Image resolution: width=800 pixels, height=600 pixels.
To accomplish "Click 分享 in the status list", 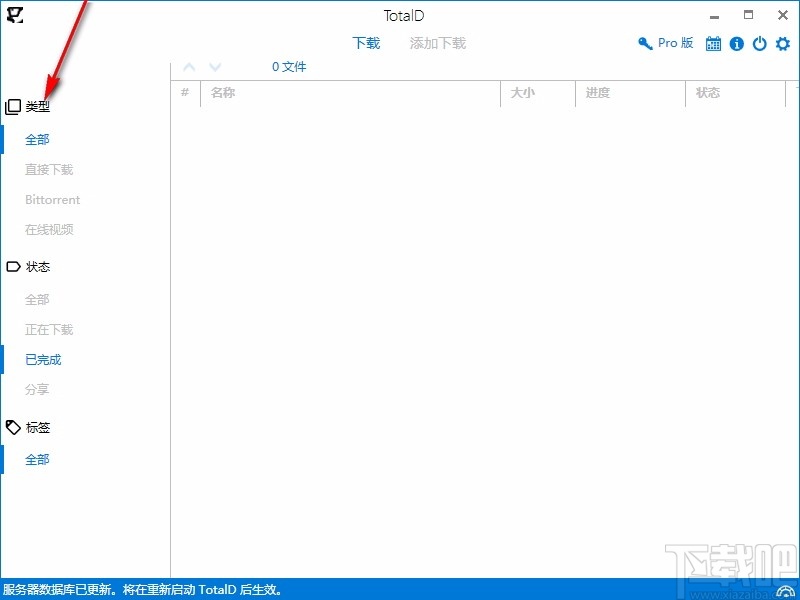I will click(x=37, y=389).
